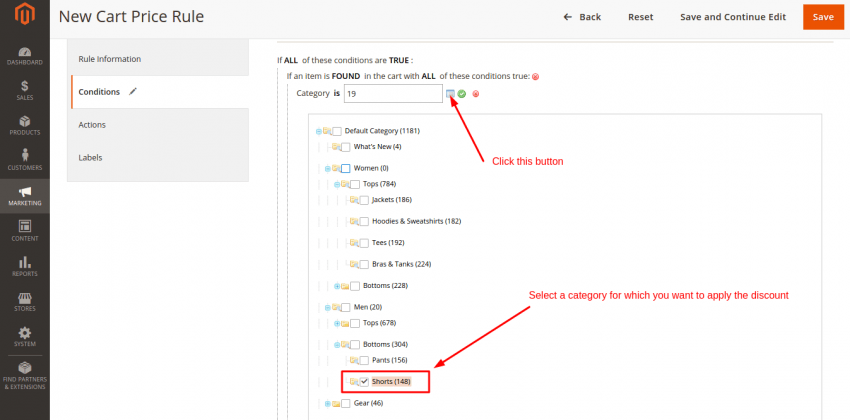Viewport: 850px width, 420px height.
Task: Select the 'Pants (156)' label
Action: pos(390,360)
